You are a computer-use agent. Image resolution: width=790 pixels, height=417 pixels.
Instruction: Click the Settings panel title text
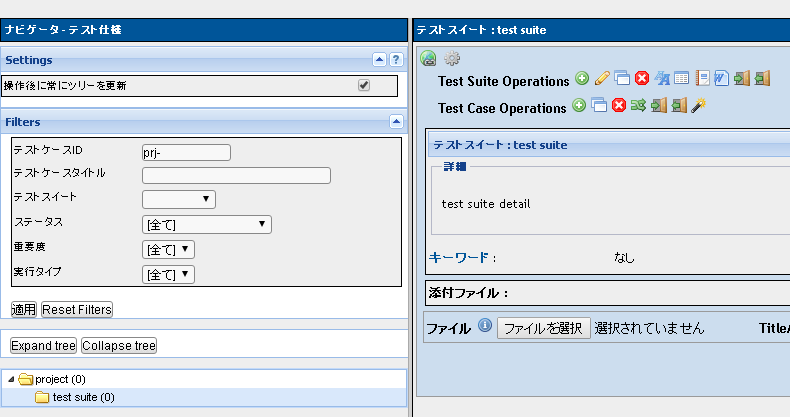click(29, 60)
